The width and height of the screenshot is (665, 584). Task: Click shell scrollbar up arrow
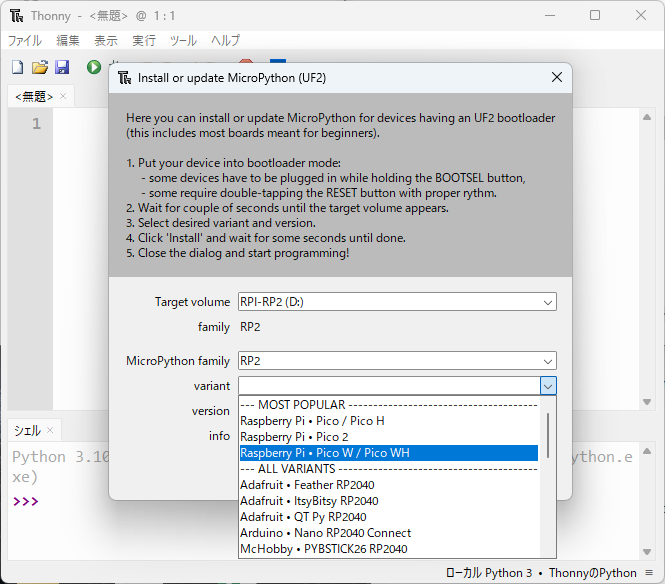(647, 451)
